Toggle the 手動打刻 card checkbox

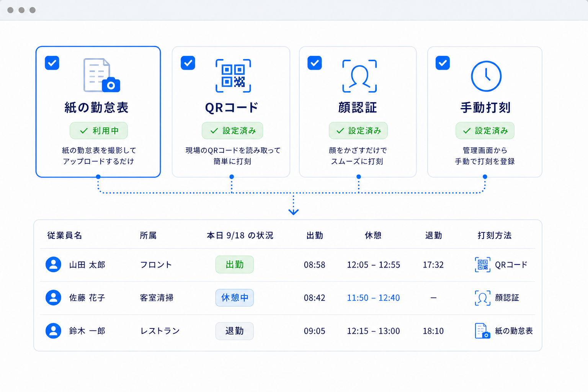pos(443,63)
